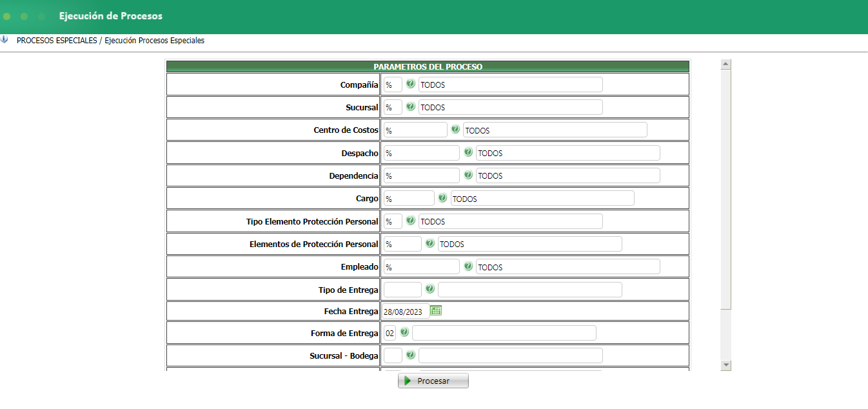868x409 pixels.
Task: Open Centro de Costos lookup icon
Action: click(455, 130)
